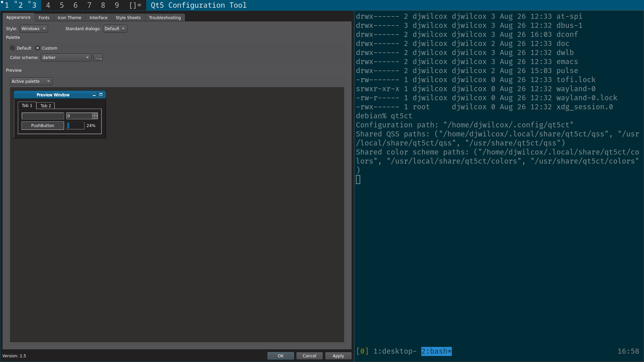Screen dimensions: 644x362
Task: Select the Custom palette radio button
Action: (x=38, y=48)
